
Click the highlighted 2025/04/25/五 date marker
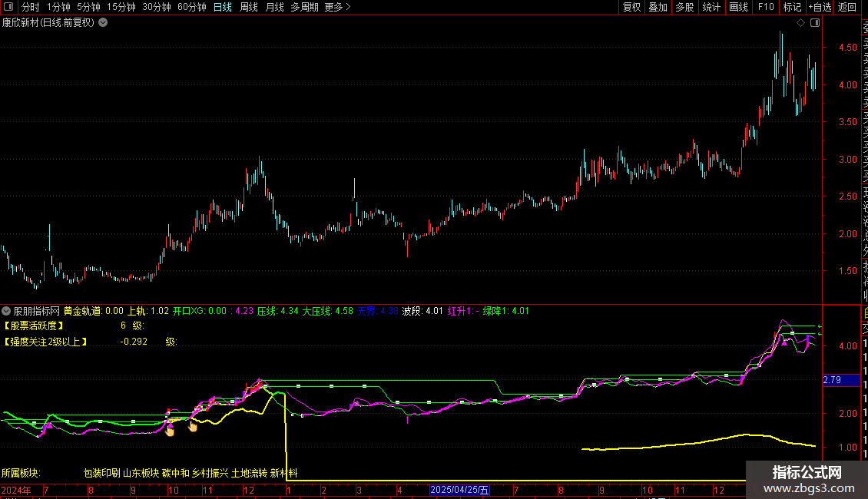[459, 490]
